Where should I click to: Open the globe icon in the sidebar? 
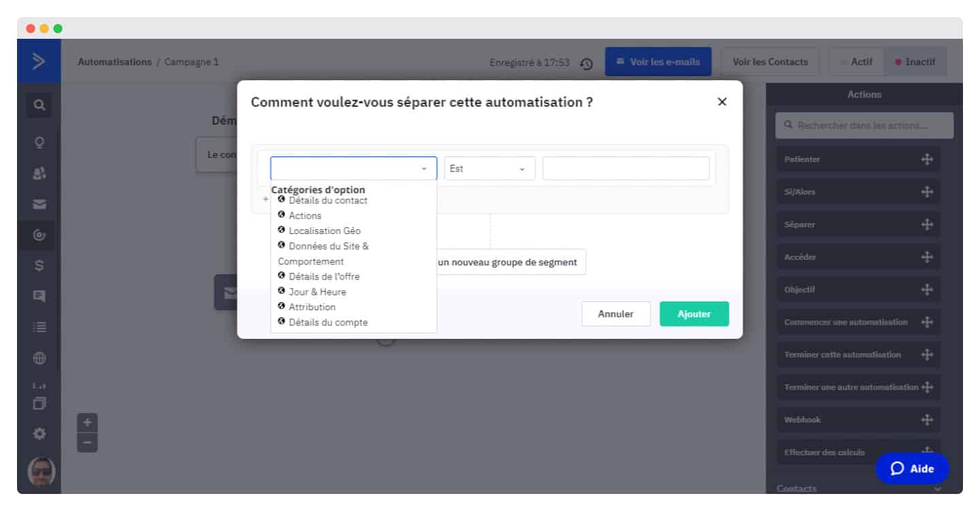[39, 359]
